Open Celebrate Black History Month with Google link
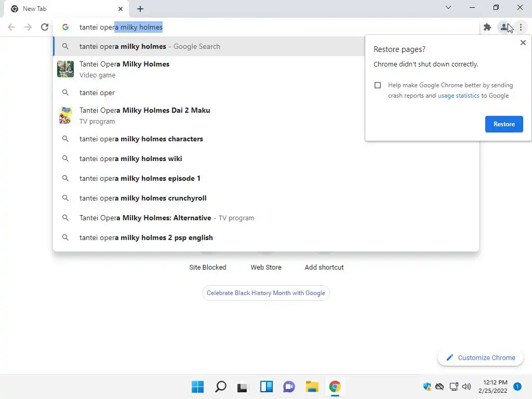Image resolution: width=532 pixels, height=399 pixels. pyautogui.click(x=265, y=293)
